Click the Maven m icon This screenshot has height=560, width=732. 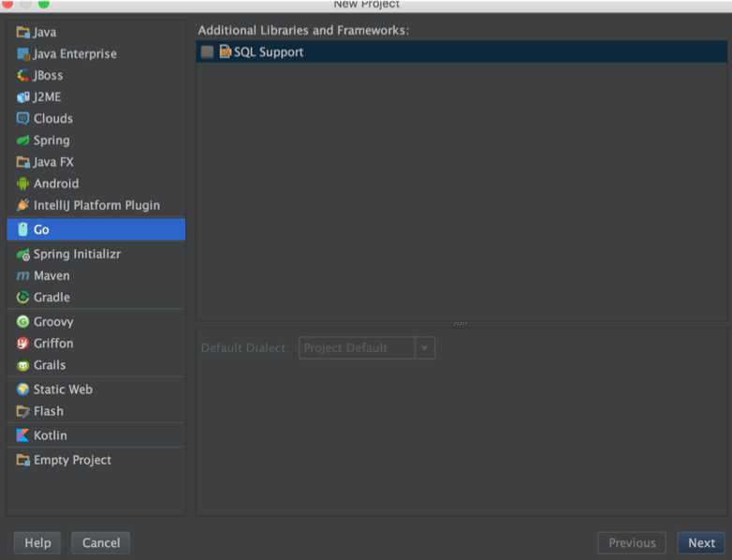[x=22, y=275]
